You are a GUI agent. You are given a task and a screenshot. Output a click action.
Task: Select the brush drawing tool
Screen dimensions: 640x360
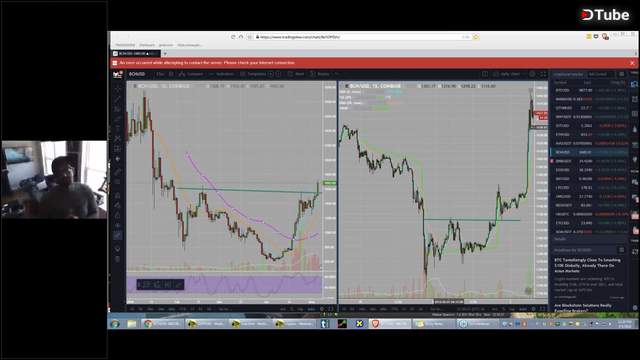[118, 119]
